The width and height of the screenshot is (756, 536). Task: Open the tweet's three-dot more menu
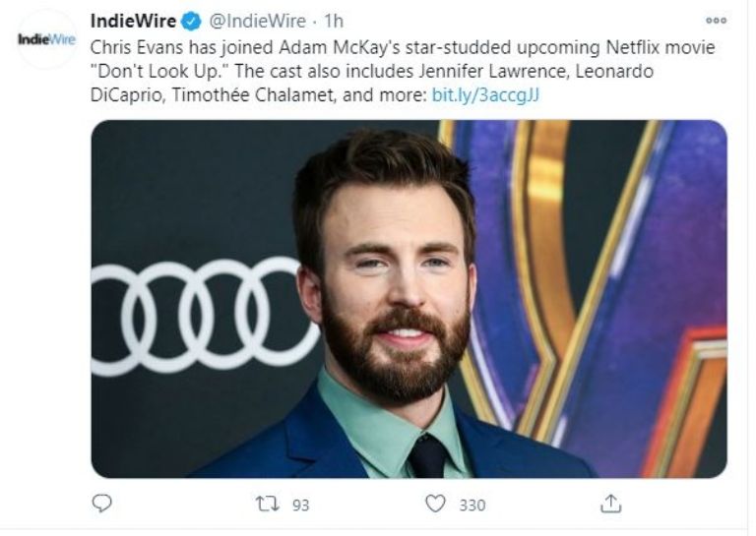click(x=717, y=21)
